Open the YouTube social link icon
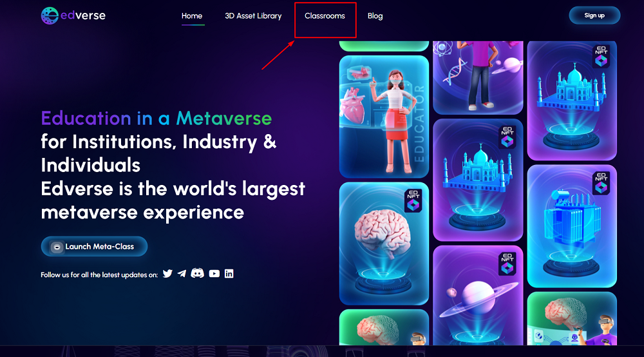The width and height of the screenshot is (644, 357). 214,274
